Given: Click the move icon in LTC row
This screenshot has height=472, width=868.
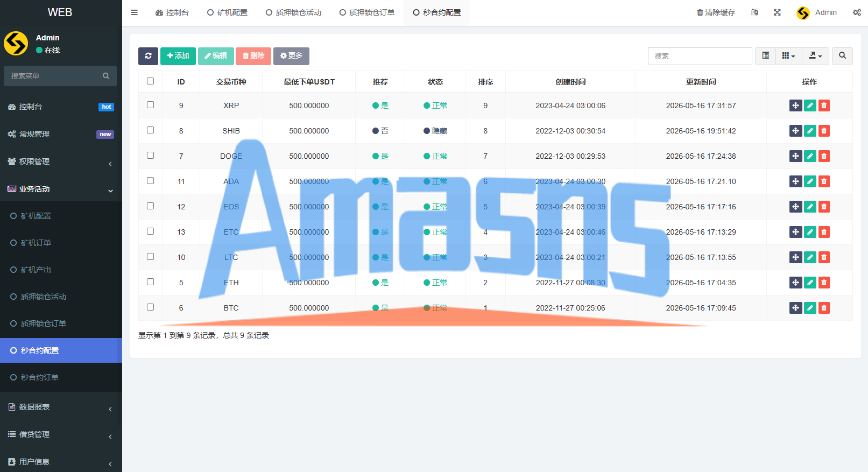Looking at the screenshot, I should 795,257.
